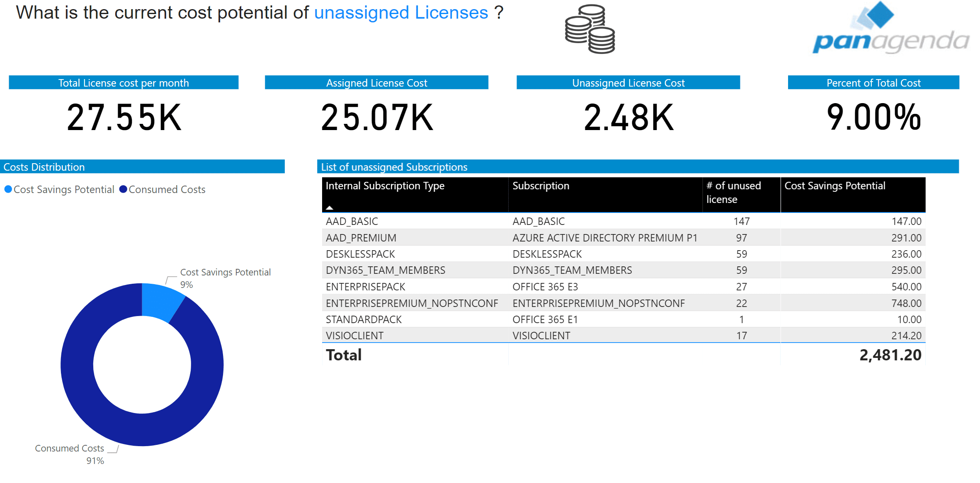The image size is (980, 483).
Task: Click the Cost Savings Potential column header
Action: 834,186
